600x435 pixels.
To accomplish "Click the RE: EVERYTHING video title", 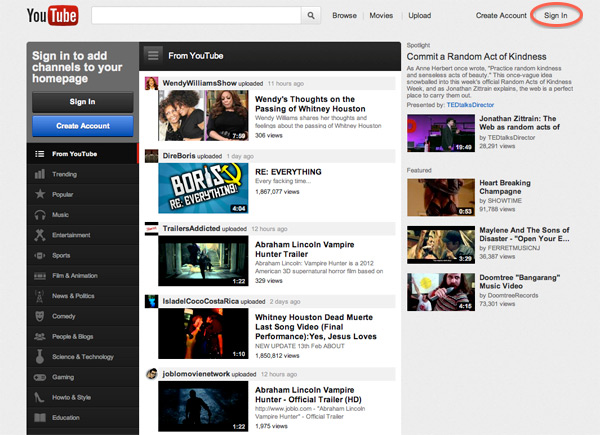I will point(288,172).
